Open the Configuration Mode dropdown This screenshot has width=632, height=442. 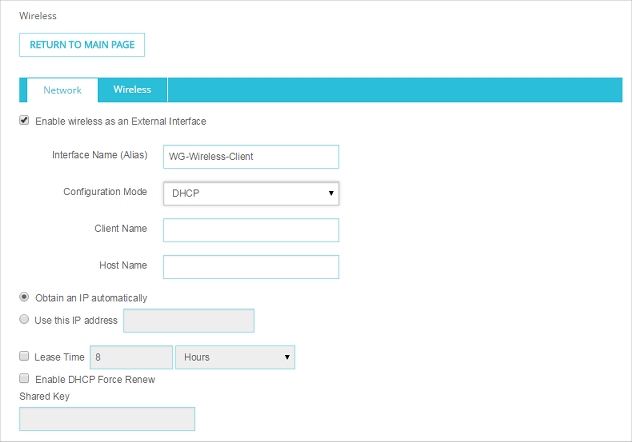(x=251, y=193)
